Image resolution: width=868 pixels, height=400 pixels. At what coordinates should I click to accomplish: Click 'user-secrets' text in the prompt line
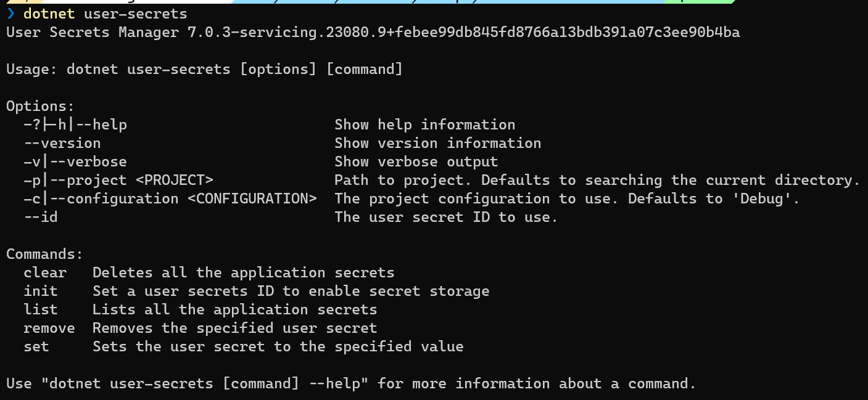[x=135, y=14]
